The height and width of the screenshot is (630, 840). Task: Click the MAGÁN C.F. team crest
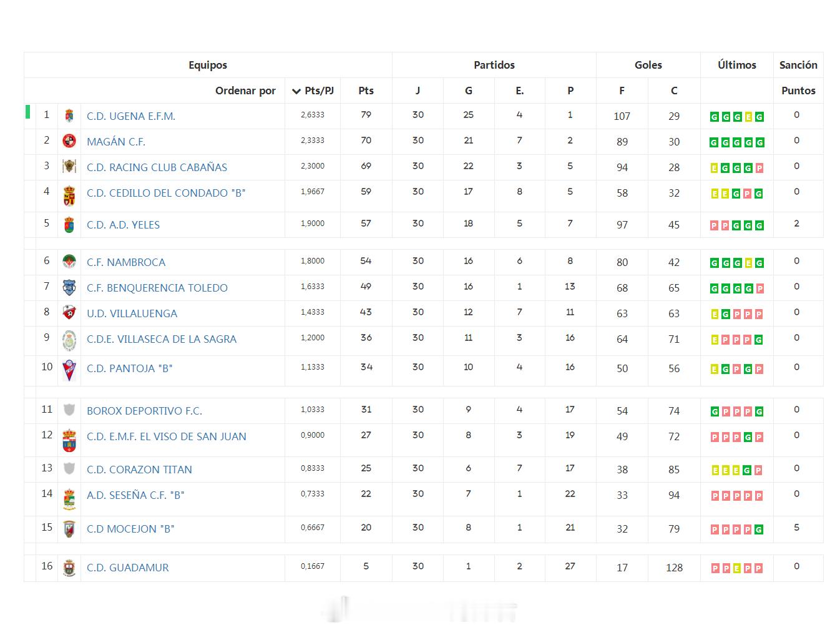click(x=69, y=141)
